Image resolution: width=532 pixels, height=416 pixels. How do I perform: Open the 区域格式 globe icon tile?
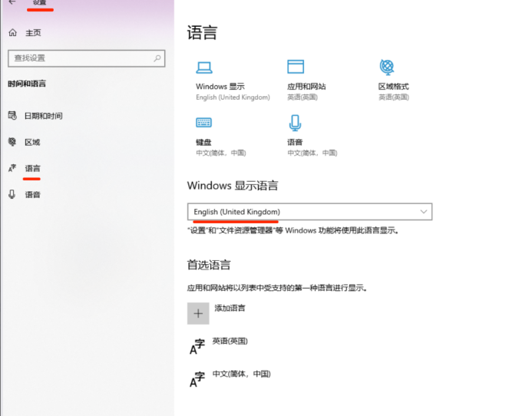[x=387, y=68]
